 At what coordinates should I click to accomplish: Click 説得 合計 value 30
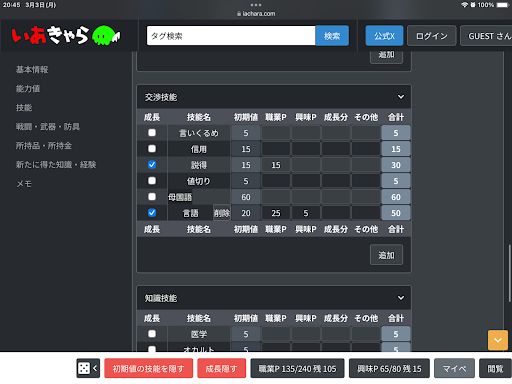[396, 165]
